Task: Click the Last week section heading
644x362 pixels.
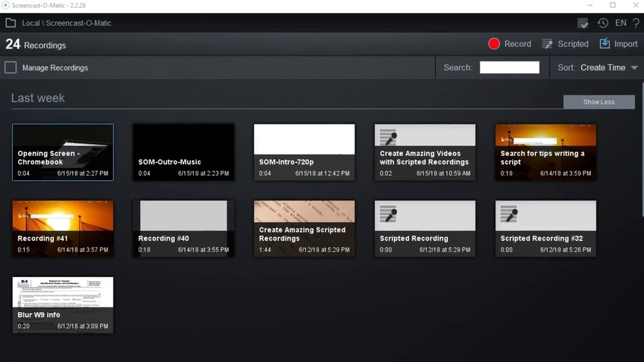Action: 38,98
